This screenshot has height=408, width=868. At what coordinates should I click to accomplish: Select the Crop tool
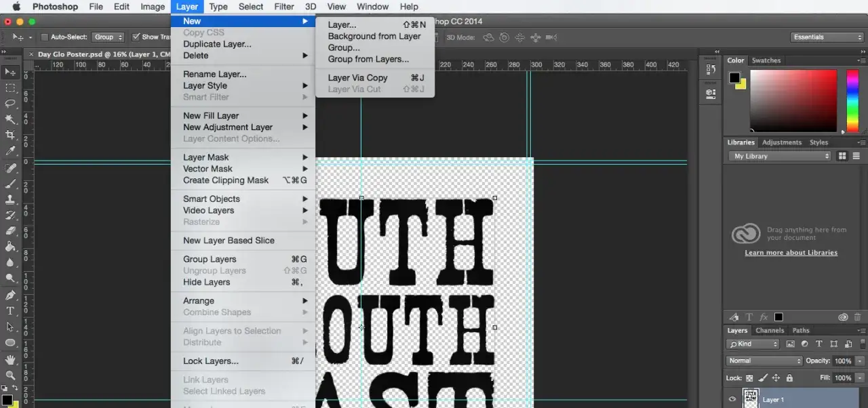click(10, 135)
